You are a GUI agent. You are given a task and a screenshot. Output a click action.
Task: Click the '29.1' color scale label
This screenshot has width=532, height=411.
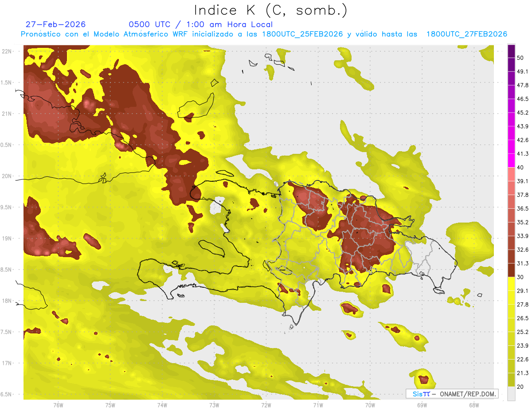pos(523,291)
